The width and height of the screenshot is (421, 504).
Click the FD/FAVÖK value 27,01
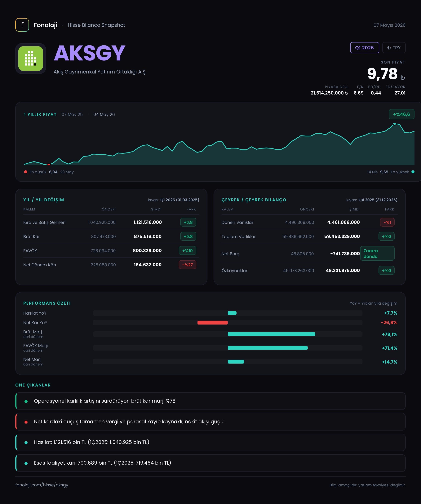400,93
